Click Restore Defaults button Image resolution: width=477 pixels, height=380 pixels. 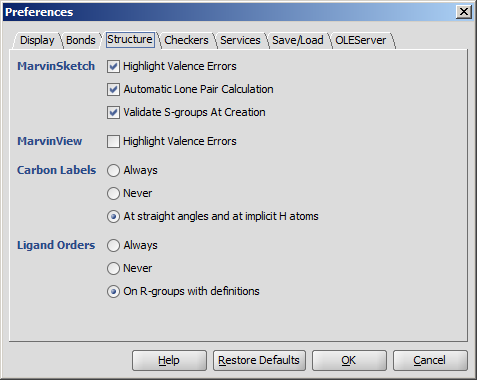click(259, 360)
